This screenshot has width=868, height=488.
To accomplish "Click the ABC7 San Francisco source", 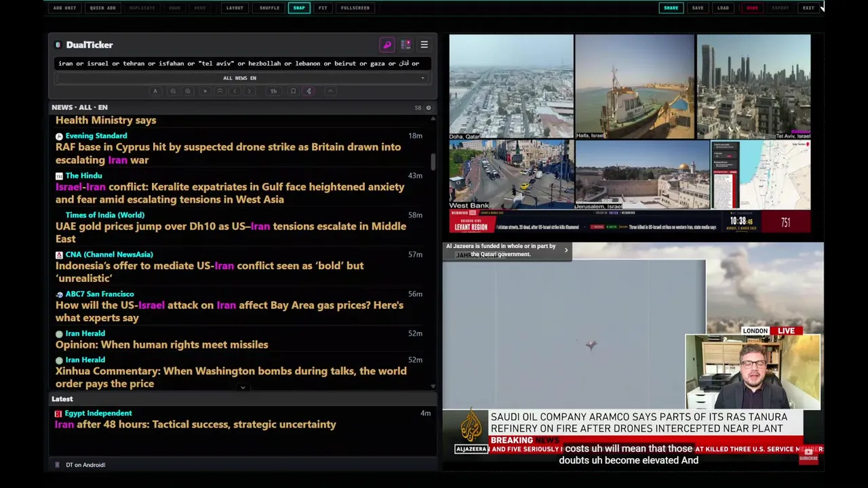I will [x=100, y=294].
